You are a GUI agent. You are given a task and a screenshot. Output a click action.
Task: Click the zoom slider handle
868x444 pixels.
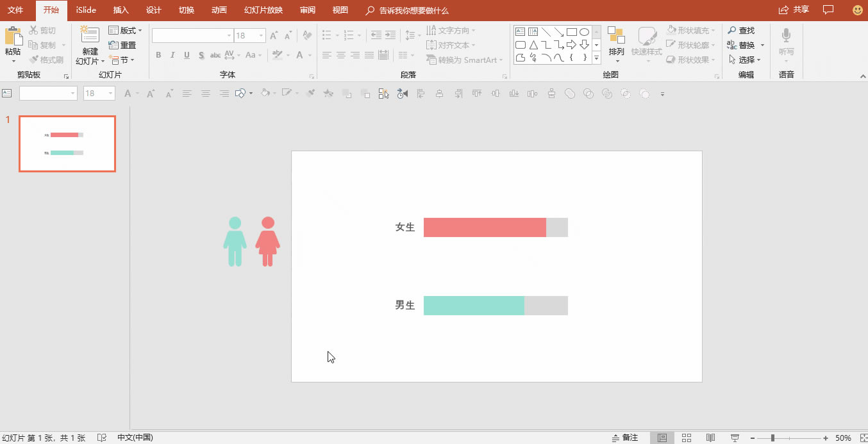(772, 438)
